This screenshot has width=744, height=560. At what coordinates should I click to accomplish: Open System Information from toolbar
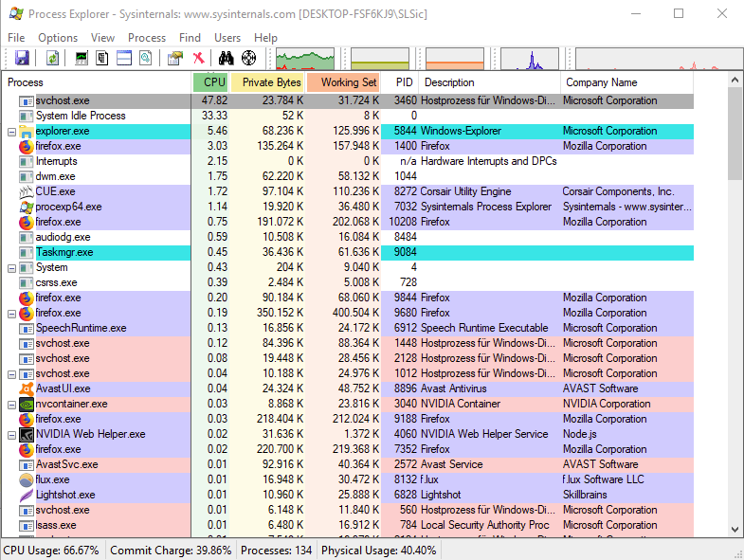82,58
